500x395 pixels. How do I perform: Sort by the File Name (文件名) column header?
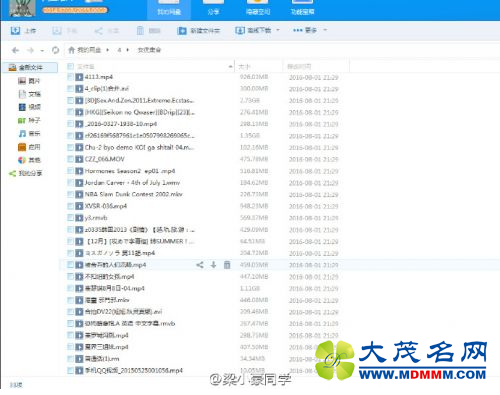point(86,67)
